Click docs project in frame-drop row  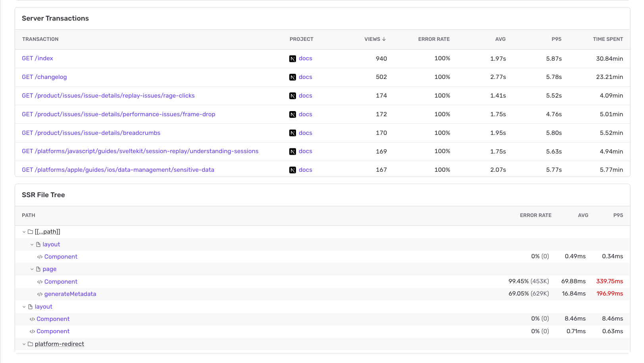[306, 114]
